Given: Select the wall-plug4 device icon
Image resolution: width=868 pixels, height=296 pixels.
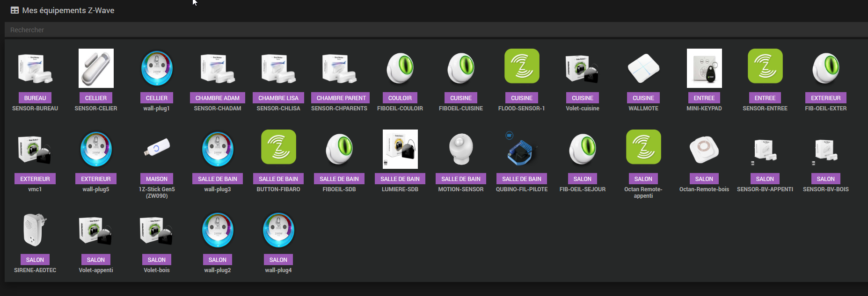Looking at the screenshot, I should coord(278,230).
